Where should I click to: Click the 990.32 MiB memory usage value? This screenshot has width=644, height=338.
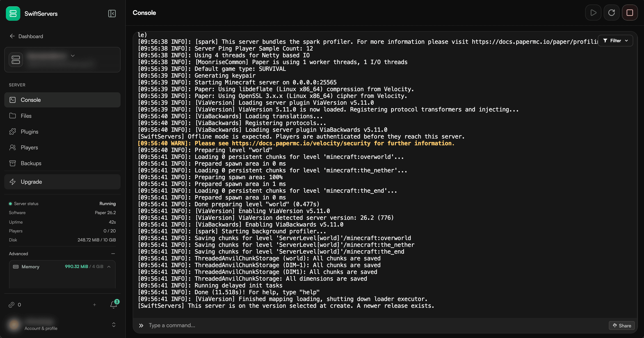(76, 267)
